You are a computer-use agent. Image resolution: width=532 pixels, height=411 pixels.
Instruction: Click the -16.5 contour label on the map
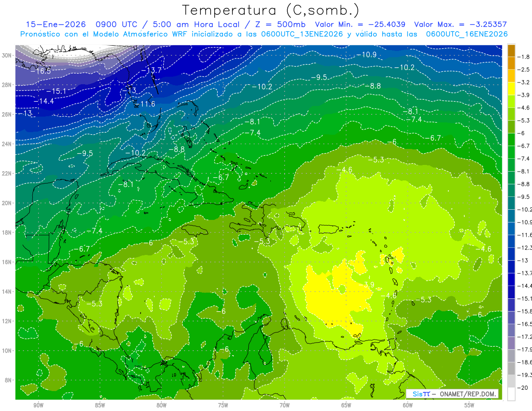pos(41,71)
